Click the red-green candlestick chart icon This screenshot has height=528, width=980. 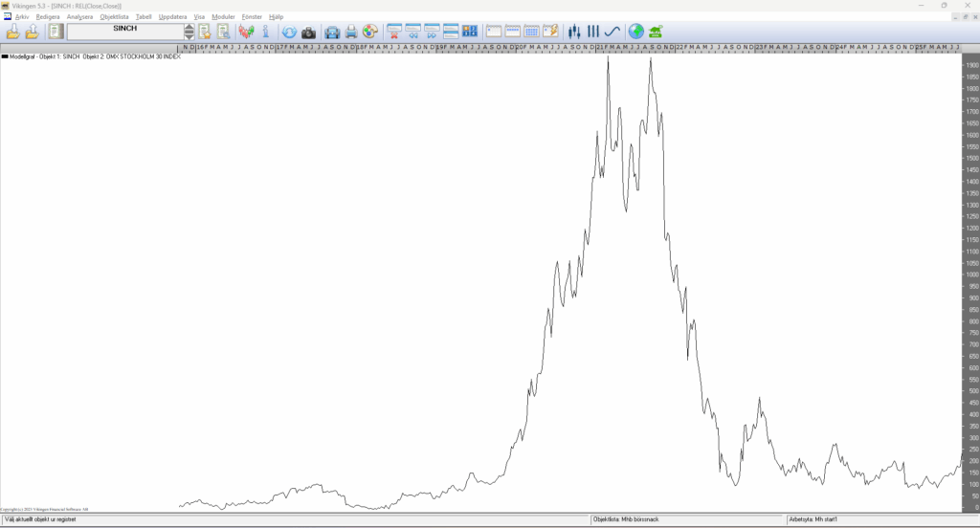[246, 32]
